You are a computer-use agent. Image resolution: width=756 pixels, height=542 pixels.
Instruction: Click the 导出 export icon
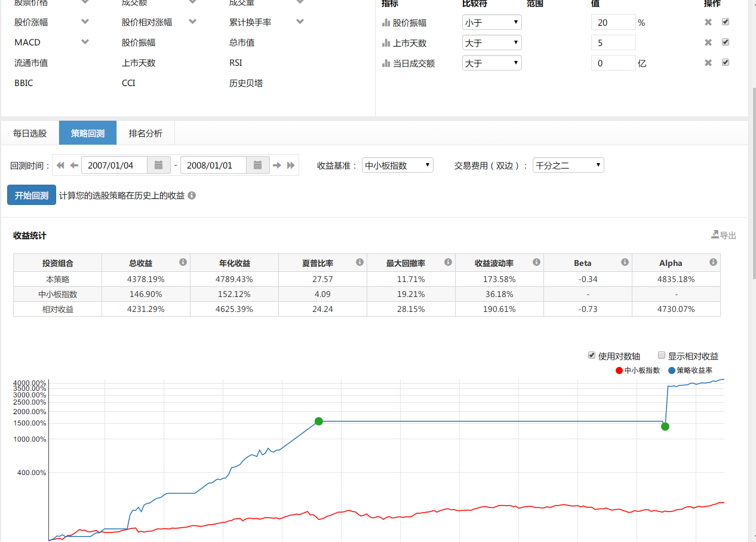[715, 235]
